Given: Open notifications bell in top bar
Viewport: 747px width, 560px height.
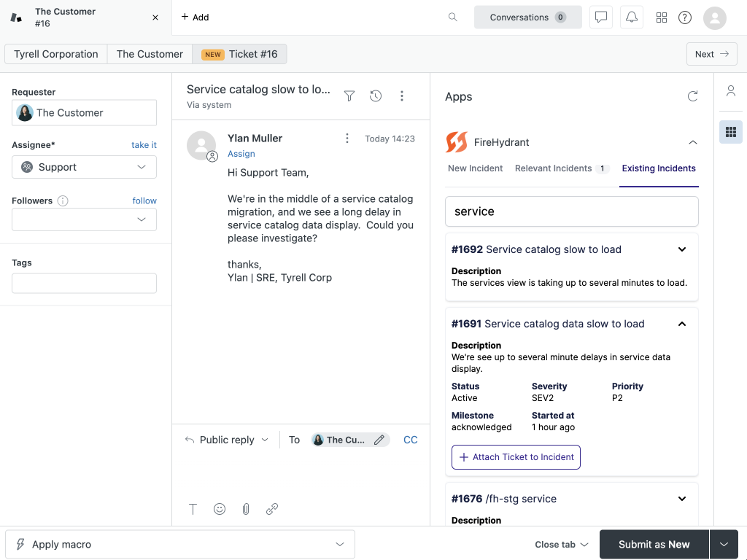Looking at the screenshot, I should (x=631, y=17).
